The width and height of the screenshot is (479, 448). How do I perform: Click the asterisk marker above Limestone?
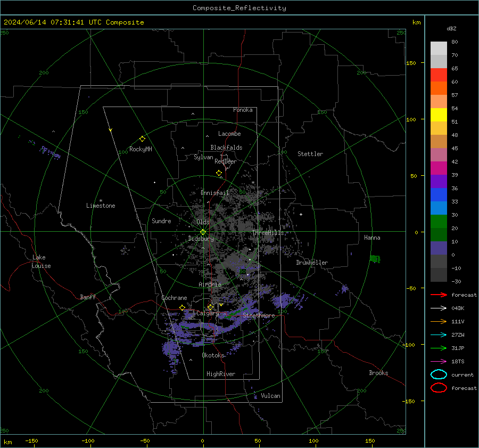tap(101, 201)
